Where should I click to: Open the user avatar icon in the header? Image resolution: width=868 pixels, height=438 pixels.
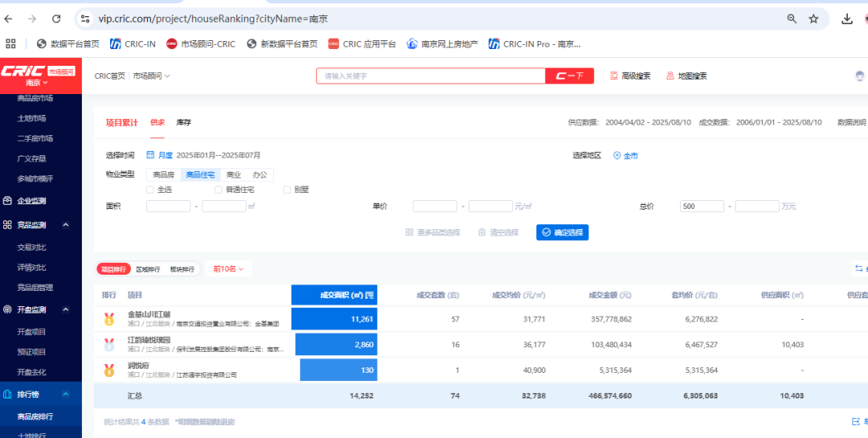[x=860, y=76]
